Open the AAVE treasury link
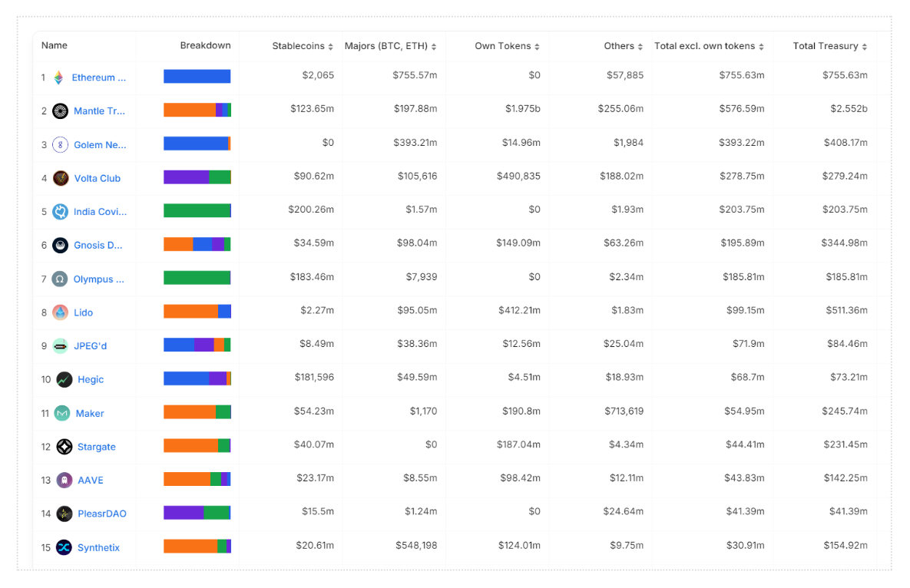This screenshot has height=588, width=910. tap(91, 480)
